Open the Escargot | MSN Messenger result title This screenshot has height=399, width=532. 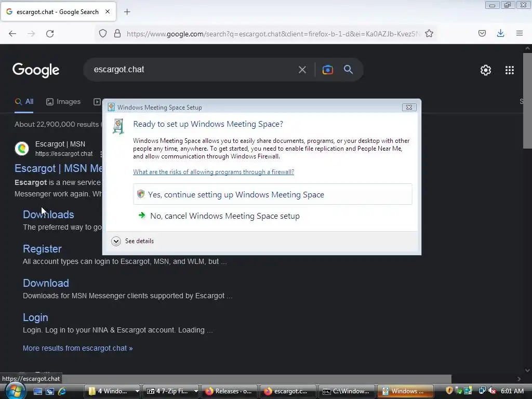click(x=58, y=168)
